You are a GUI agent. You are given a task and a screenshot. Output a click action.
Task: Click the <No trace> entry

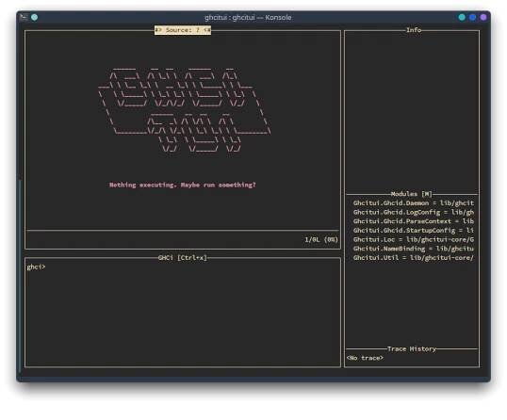click(x=365, y=358)
